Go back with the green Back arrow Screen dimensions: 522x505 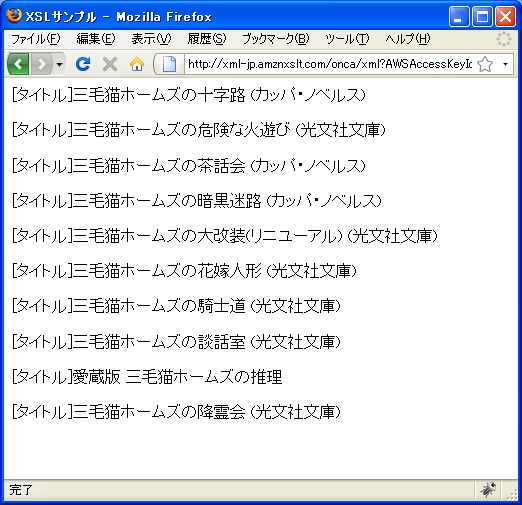19,64
